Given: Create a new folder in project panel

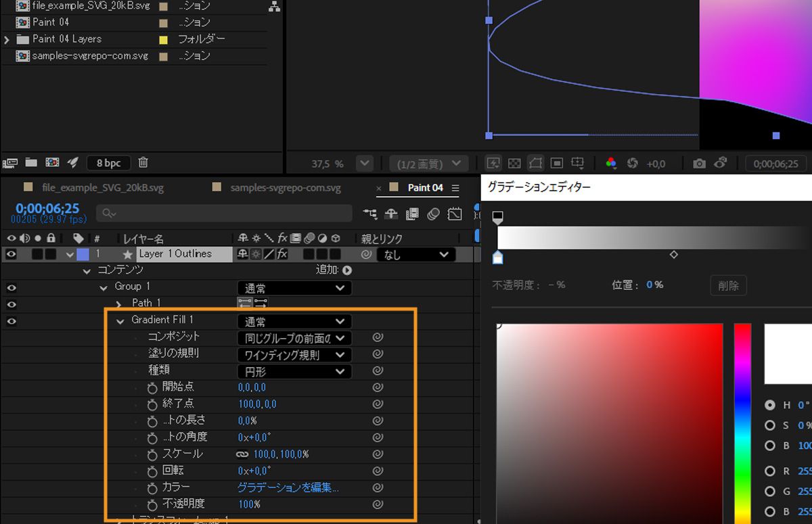Looking at the screenshot, I should coord(31,162).
